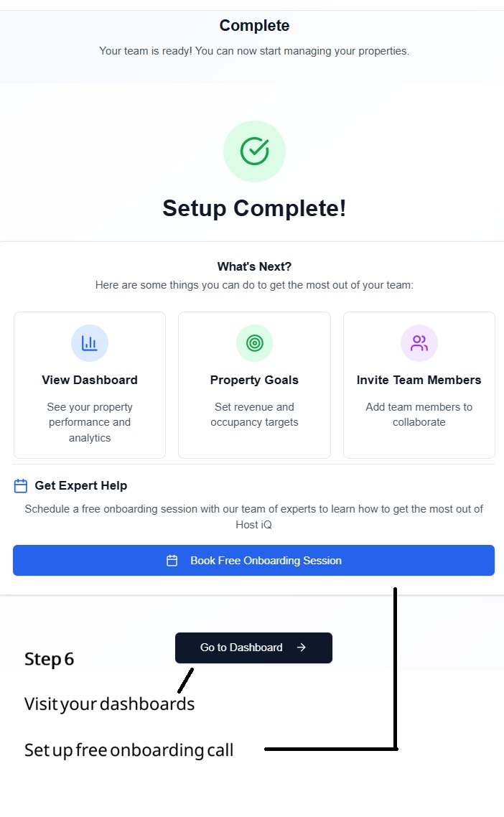This screenshot has height=817, width=504.
Task: Open the Invite Team Members card
Action: click(x=419, y=385)
